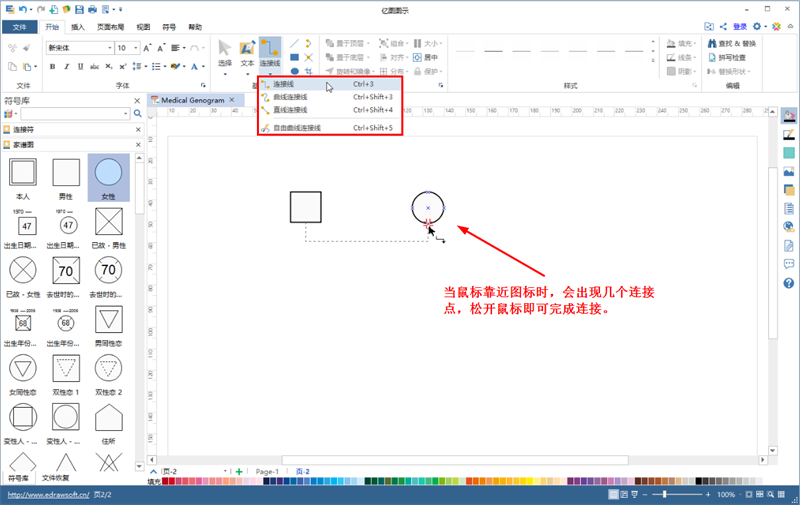
Task: Click the share icon near 登录
Action: click(723, 27)
